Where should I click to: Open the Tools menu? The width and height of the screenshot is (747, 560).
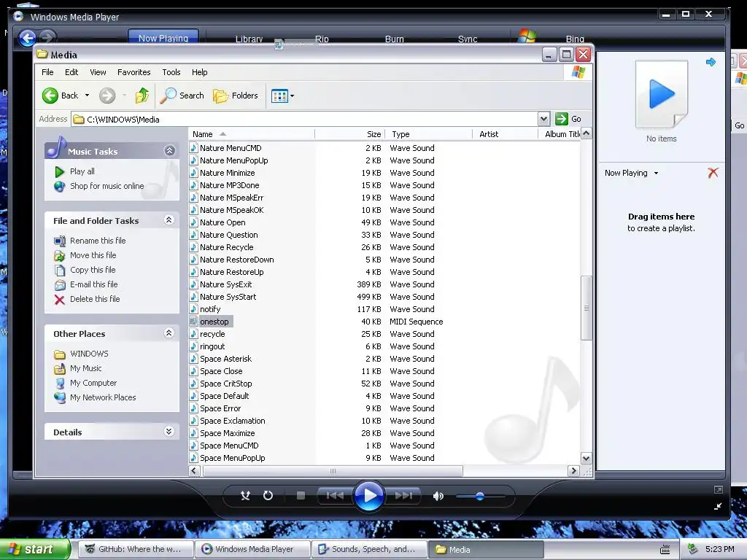(x=171, y=72)
